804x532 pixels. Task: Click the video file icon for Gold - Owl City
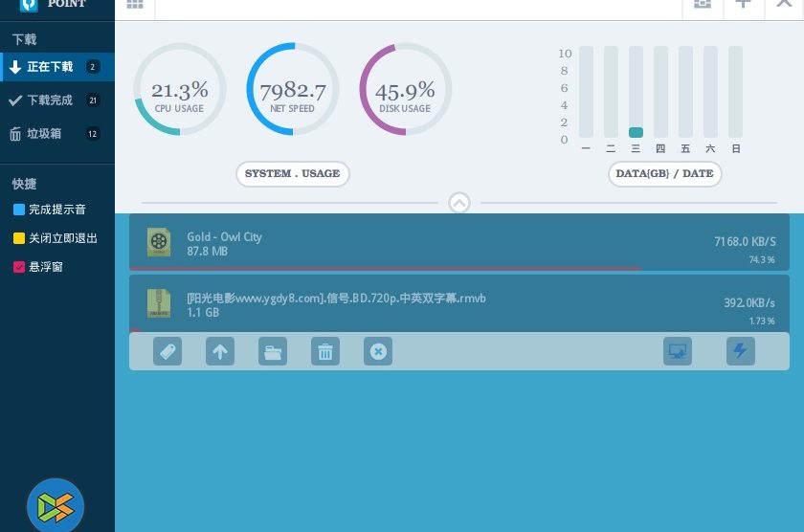pyautogui.click(x=159, y=242)
